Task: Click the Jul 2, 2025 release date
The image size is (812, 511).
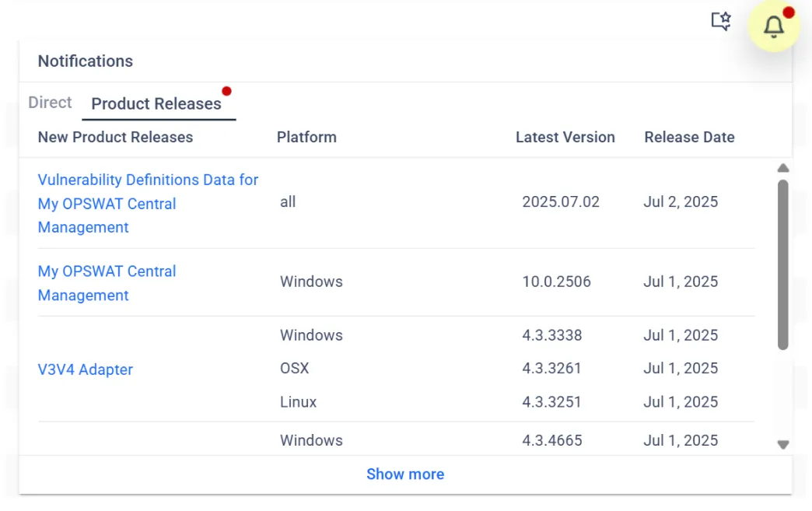Action: pos(681,201)
